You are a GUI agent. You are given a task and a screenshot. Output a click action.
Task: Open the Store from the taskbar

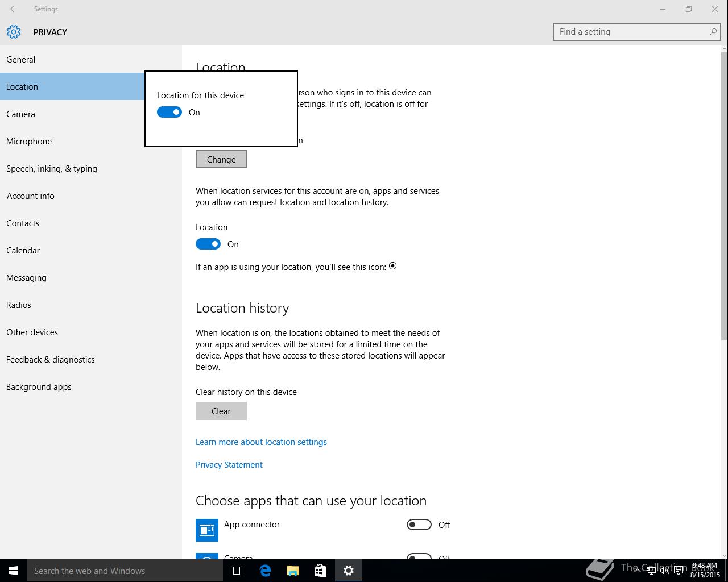pos(321,571)
